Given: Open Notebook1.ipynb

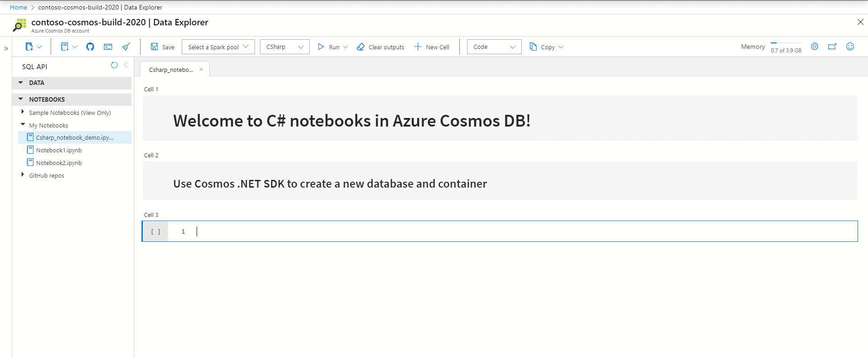Looking at the screenshot, I should (59, 150).
